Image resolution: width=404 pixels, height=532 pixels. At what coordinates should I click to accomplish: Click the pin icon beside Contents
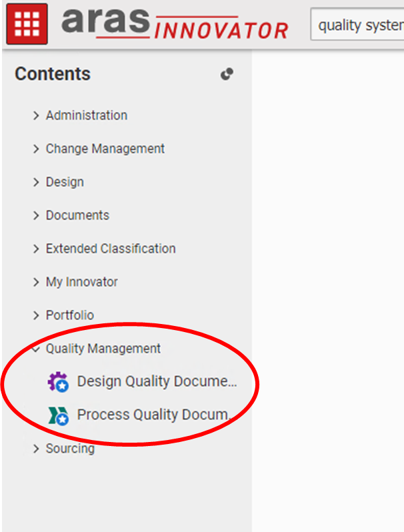tap(227, 74)
